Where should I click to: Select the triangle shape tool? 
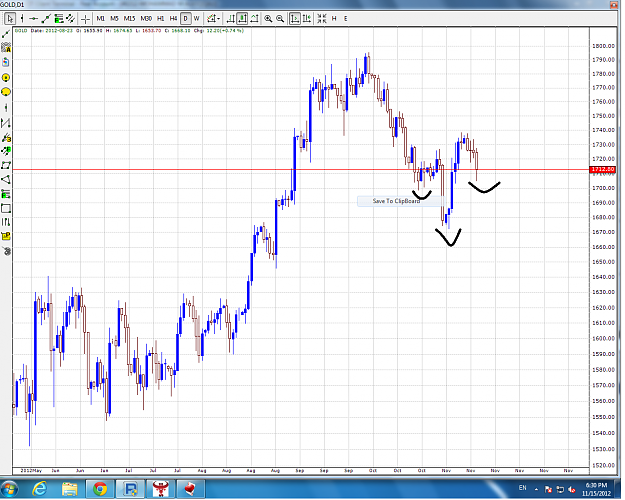(x=6, y=180)
